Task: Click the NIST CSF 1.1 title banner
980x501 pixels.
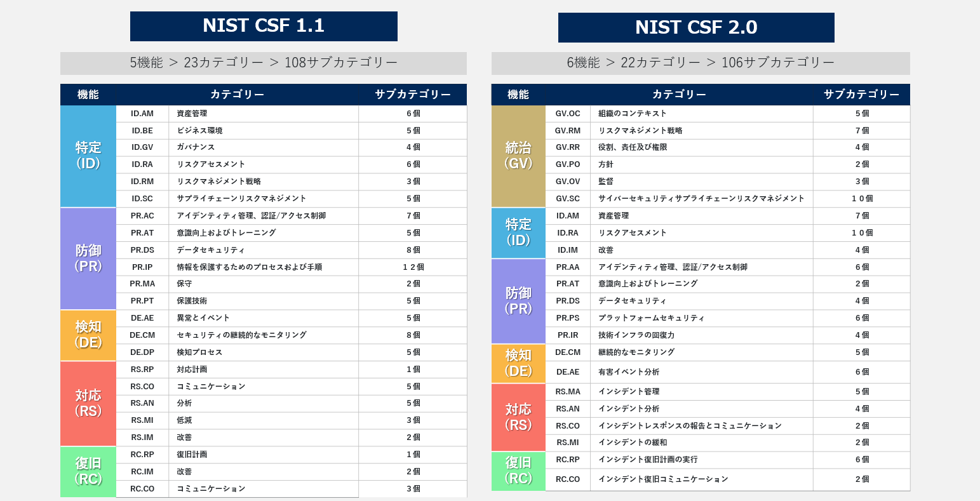Action: point(264,26)
